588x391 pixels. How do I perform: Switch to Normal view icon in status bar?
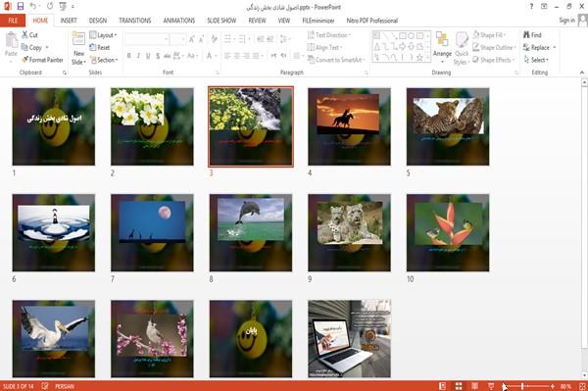tap(443, 386)
